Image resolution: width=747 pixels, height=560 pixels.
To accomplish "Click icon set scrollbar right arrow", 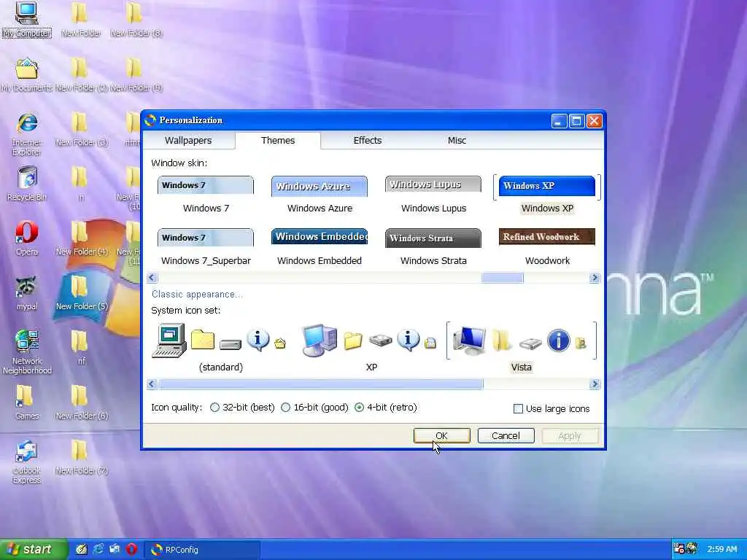I will 595,384.
